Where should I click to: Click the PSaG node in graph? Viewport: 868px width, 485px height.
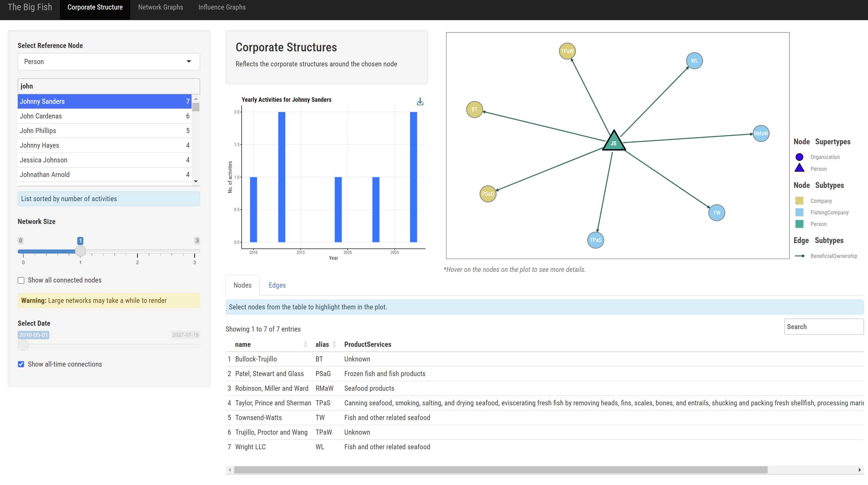tap(488, 194)
